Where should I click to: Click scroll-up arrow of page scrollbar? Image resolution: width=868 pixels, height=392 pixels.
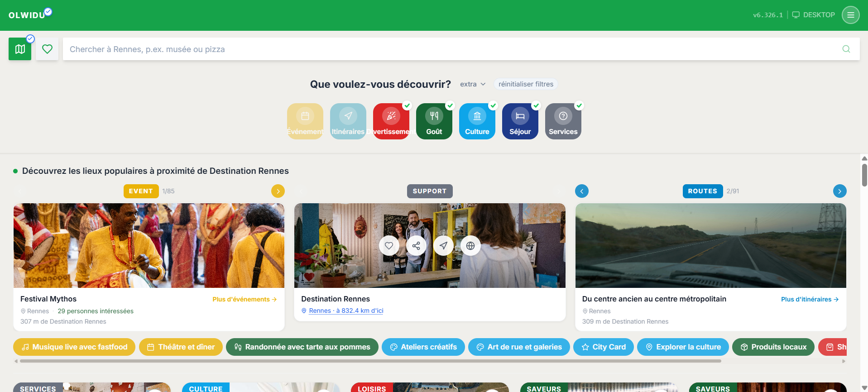864,158
